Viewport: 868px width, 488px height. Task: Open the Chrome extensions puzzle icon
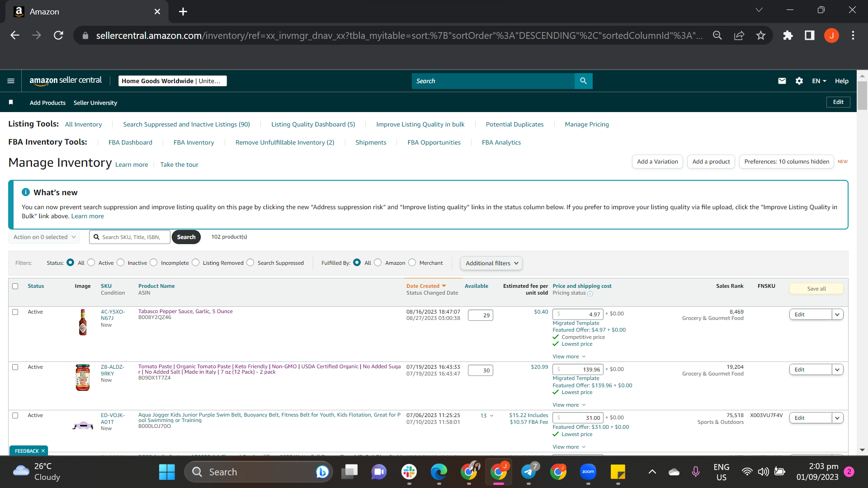coord(788,35)
